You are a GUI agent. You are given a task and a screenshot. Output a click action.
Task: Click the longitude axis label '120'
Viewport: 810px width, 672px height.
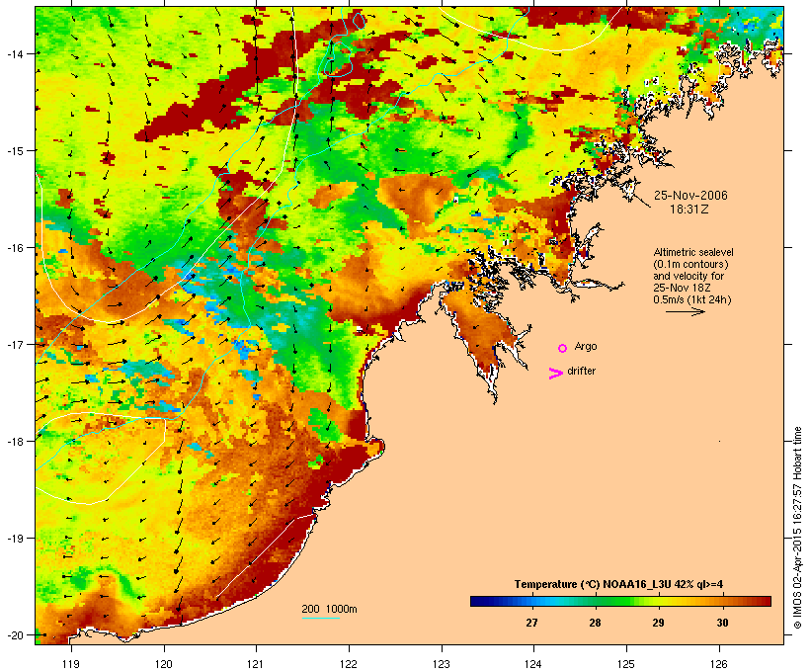pyautogui.click(x=164, y=664)
